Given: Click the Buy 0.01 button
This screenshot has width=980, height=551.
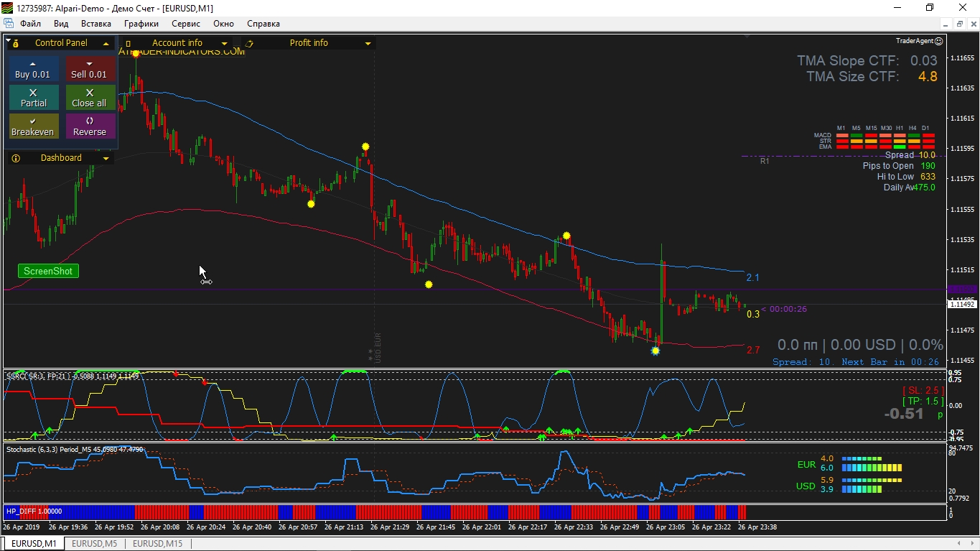Looking at the screenshot, I should click(33, 70).
